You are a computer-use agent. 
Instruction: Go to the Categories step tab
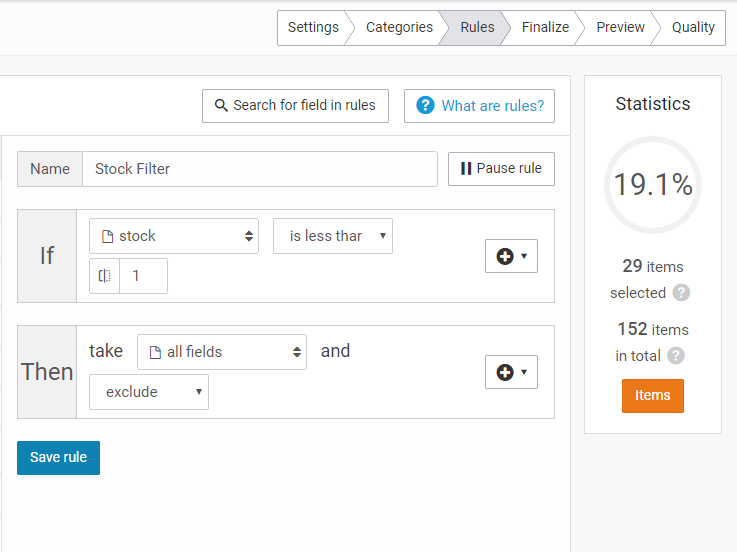(399, 27)
